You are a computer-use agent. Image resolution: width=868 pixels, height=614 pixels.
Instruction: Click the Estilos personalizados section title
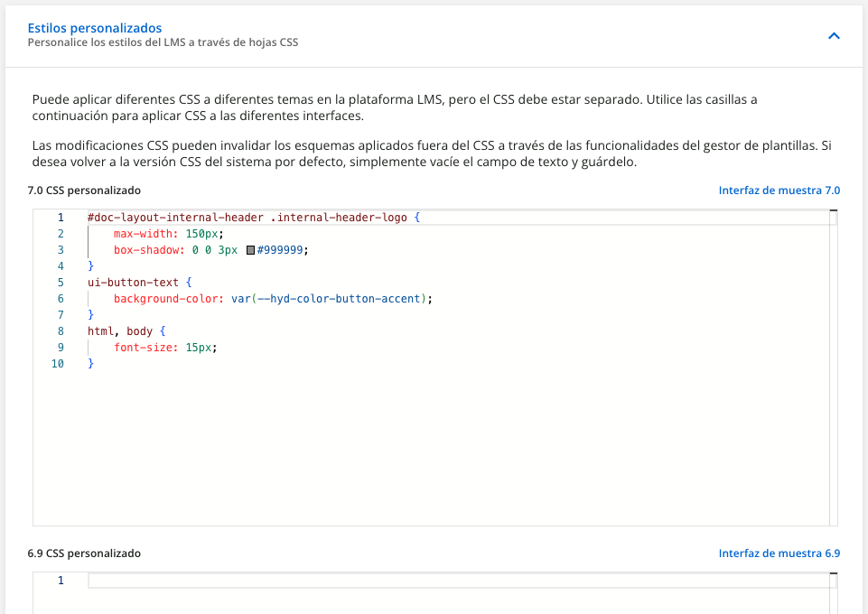(95, 28)
